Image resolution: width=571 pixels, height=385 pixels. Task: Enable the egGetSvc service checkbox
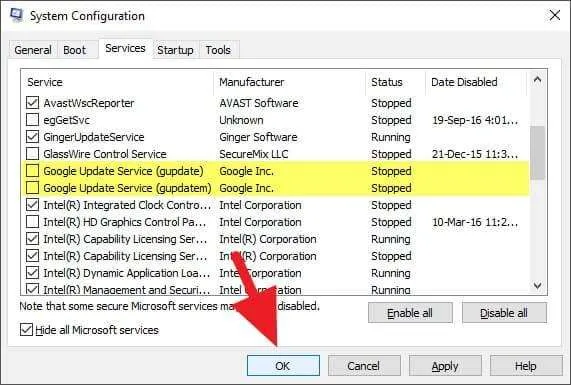click(x=32, y=120)
